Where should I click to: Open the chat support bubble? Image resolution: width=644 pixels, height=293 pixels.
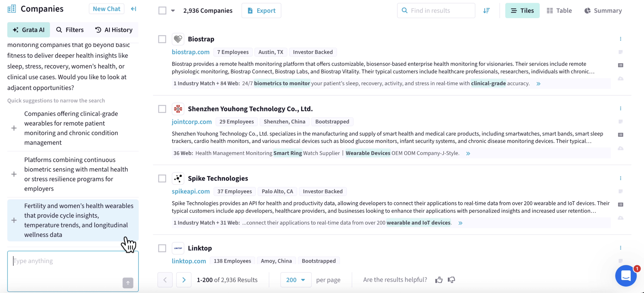coord(626,276)
